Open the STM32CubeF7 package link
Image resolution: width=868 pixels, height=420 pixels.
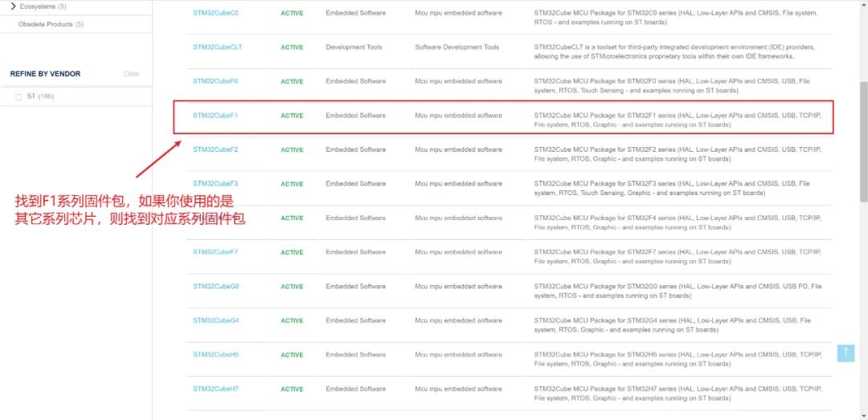click(215, 252)
